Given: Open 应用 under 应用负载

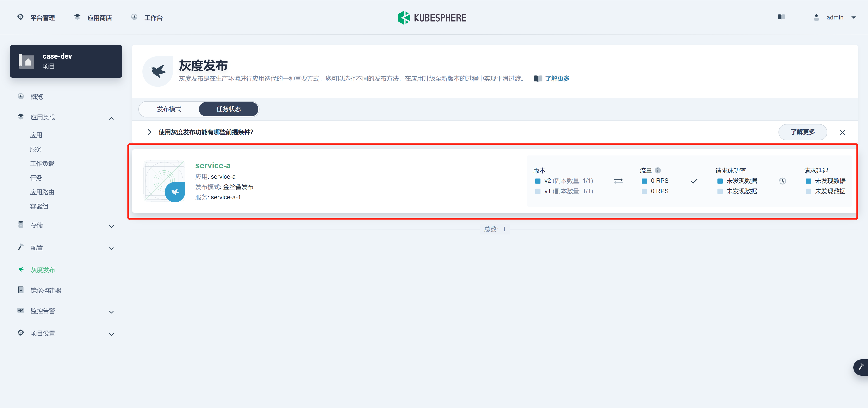Looking at the screenshot, I should [36, 135].
